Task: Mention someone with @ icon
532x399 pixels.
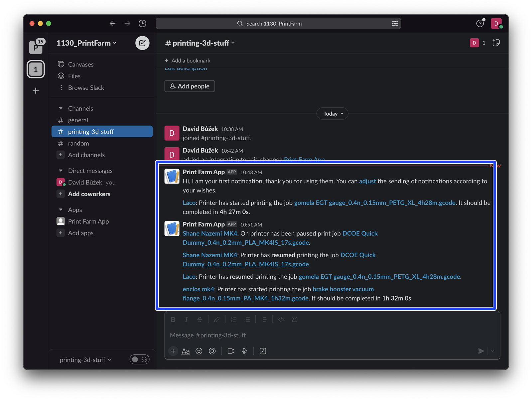Action: coord(212,351)
